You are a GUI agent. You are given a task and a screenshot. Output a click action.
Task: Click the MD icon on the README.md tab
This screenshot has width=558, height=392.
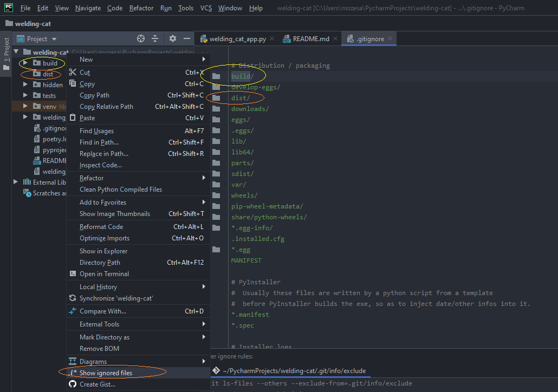286,38
